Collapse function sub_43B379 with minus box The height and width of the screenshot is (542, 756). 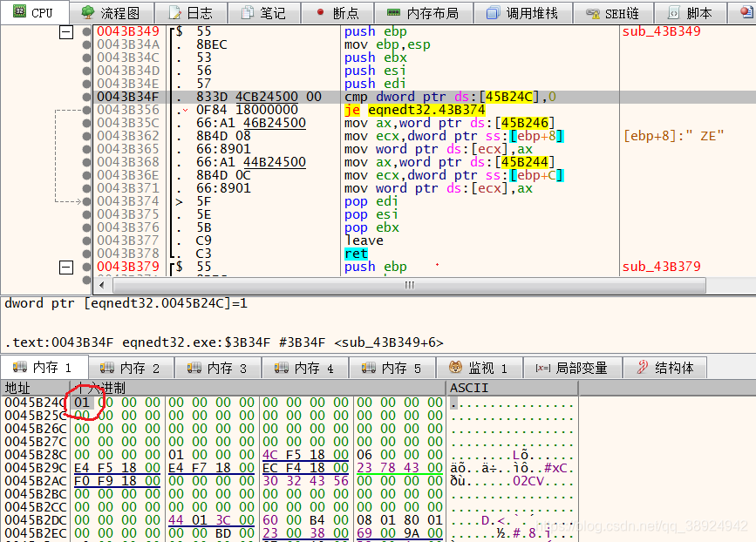66,268
